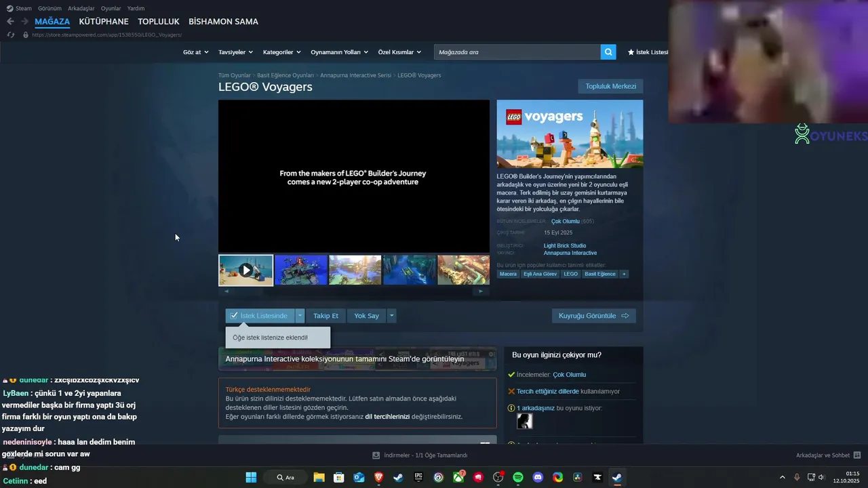Image resolution: width=868 pixels, height=488 pixels.
Task: Expand the Yok Say dropdown arrow
Action: tap(391, 316)
